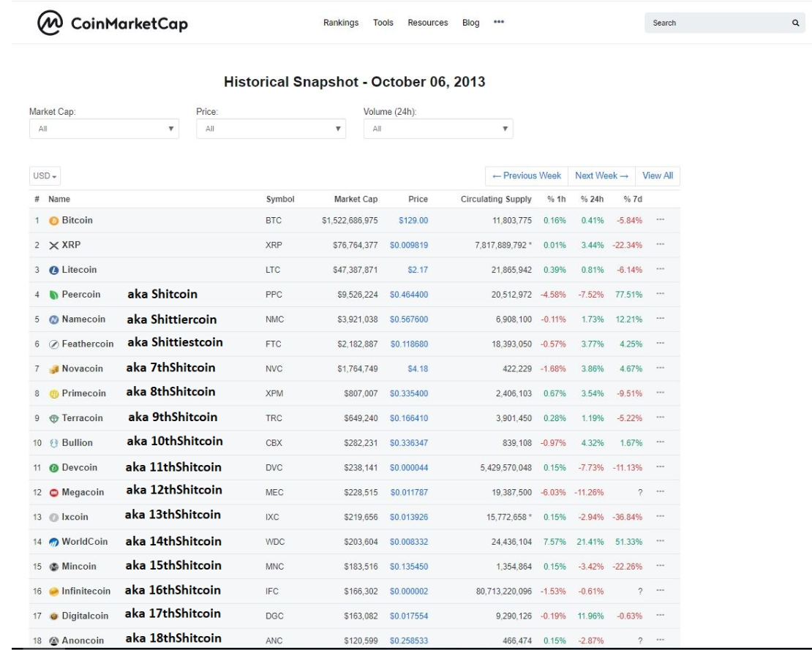The image size is (812, 650).
Task: Go to the Blog page
Action: tap(470, 23)
